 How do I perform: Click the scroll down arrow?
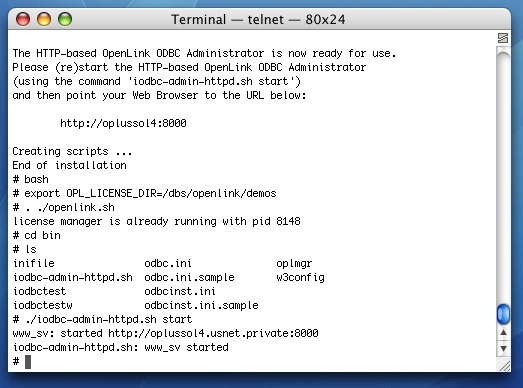click(503, 349)
